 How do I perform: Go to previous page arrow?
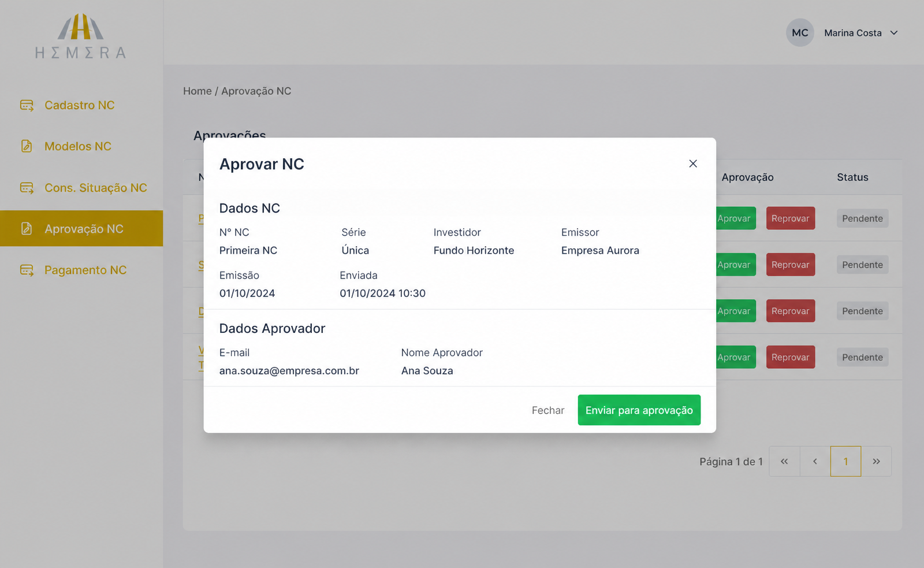pyautogui.click(x=815, y=461)
